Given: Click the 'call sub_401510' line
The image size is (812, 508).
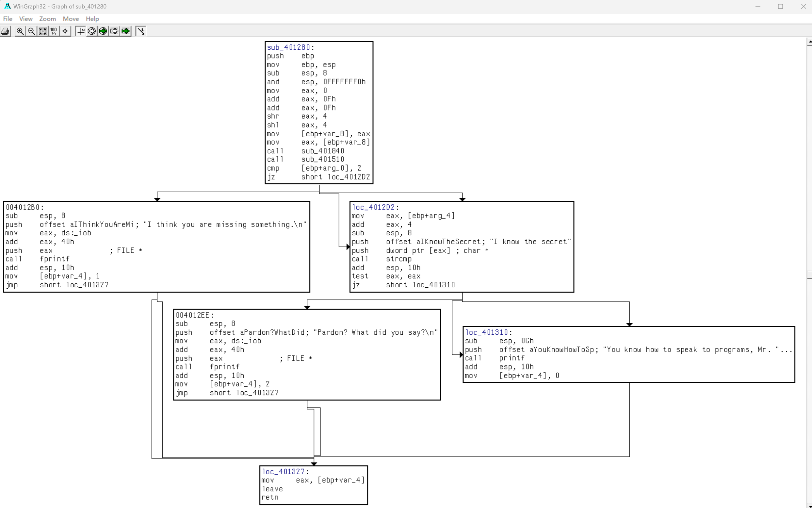Looking at the screenshot, I should pyautogui.click(x=305, y=159).
